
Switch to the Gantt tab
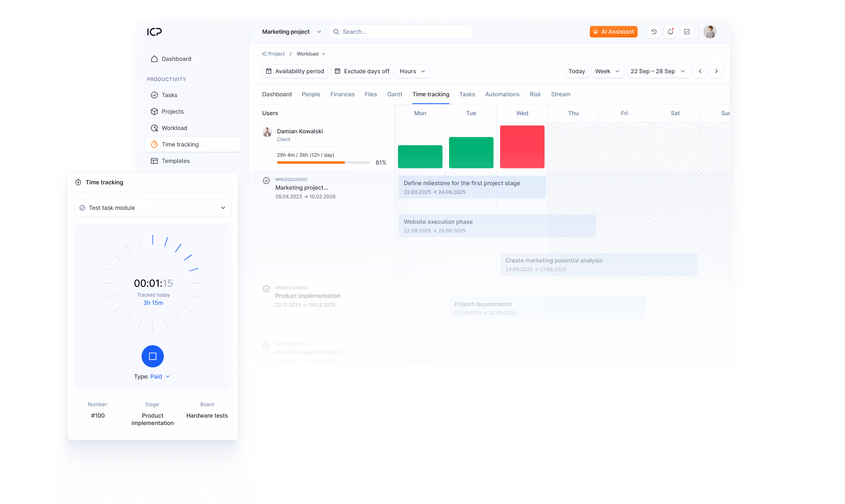coord(394,94)
